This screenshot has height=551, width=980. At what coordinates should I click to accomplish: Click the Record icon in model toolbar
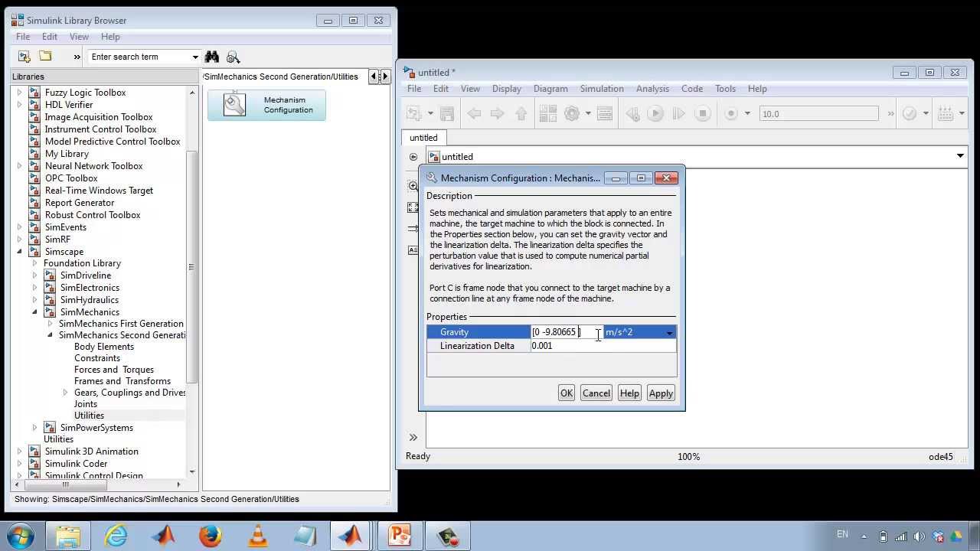tap(731, 113)
